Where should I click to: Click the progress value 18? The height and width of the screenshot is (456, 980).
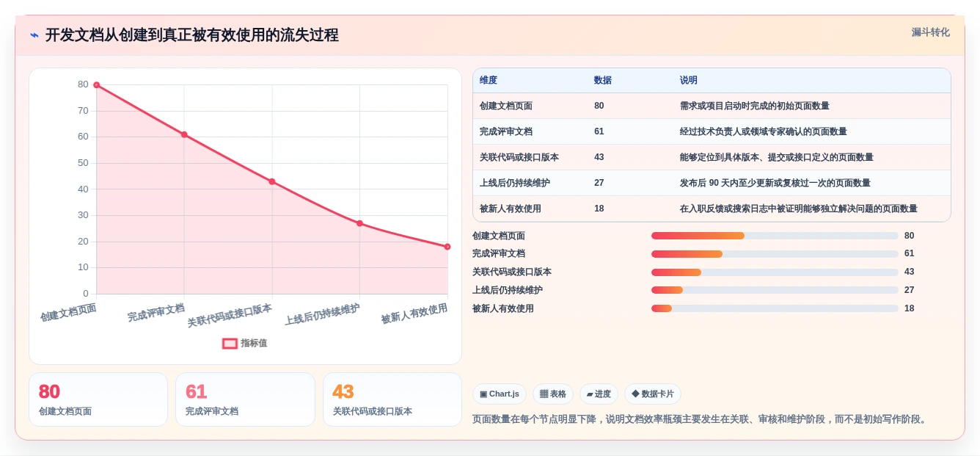pos(910,308)
